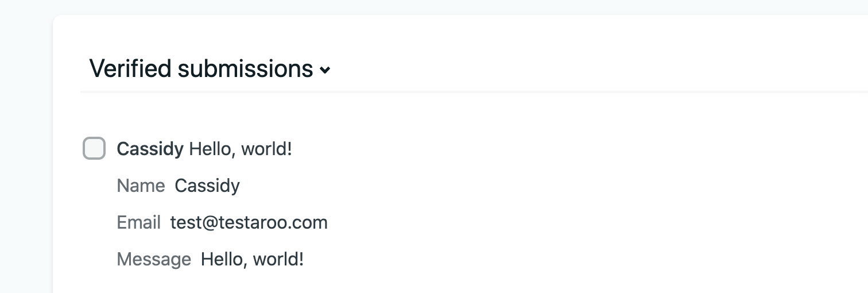Click the word "Verified" in the heading
868x293 pixels.
coord(130,69)
